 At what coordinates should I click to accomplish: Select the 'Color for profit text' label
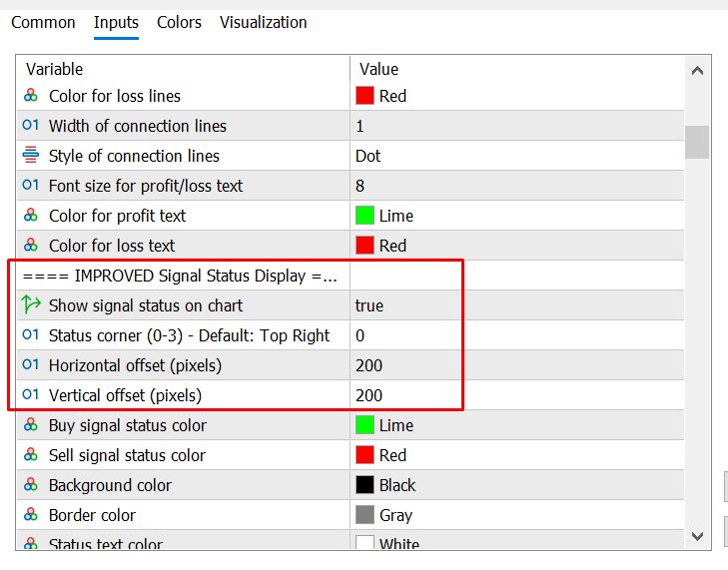118,216
